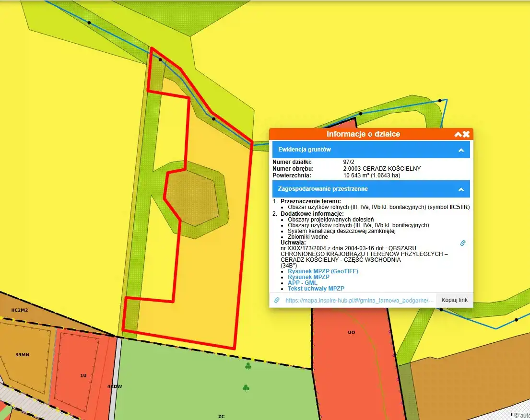Collapse the Ewidencja gruntów section
The image size is (530, 420).
pos(461,150)
